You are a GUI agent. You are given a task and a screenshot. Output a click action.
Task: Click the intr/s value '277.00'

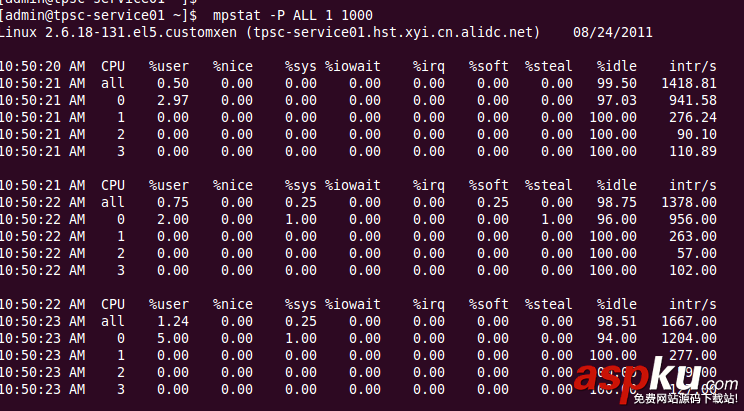point(693,356)
